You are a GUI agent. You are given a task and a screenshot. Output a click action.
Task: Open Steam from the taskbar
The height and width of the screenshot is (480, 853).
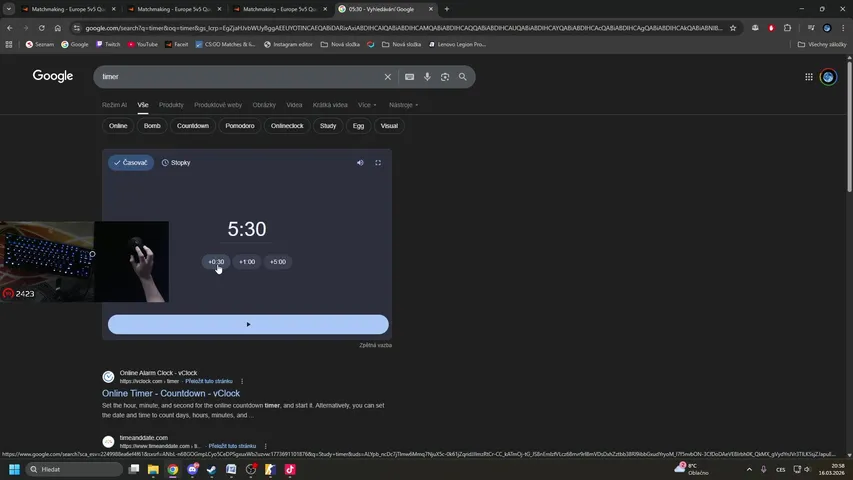tap(212, 469)
